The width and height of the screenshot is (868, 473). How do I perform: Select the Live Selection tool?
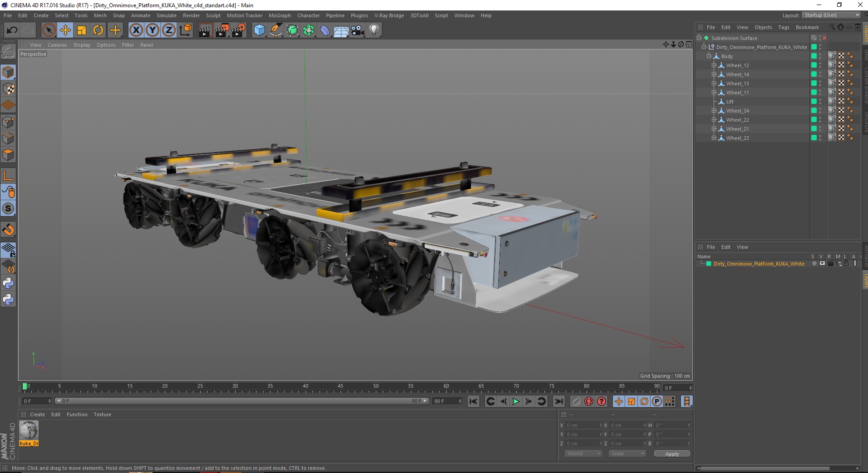click(49, 30)
